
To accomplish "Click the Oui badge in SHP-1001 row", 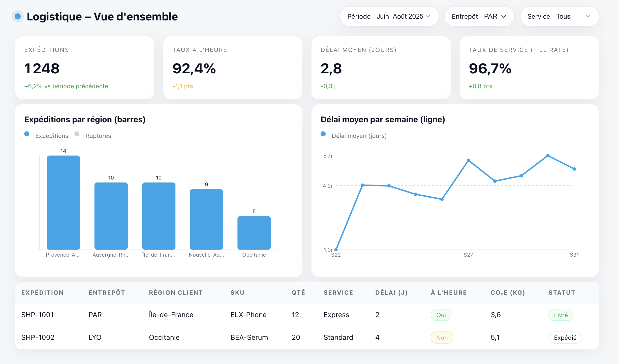I will [441, 315].
